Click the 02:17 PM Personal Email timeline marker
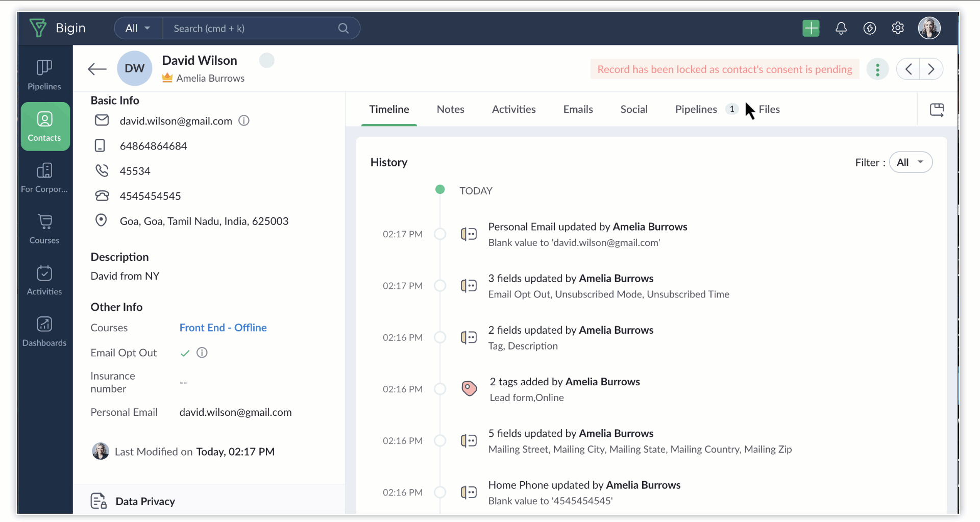 tap(440, 234)
